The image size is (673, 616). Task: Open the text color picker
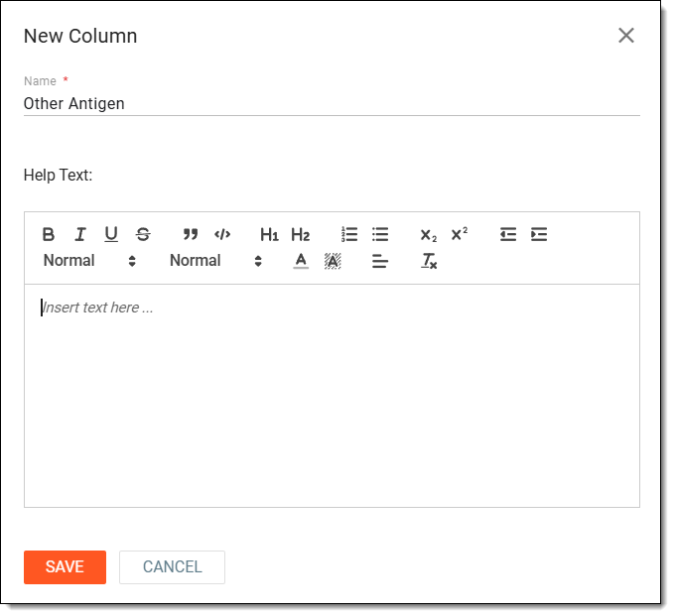point(301,261)
